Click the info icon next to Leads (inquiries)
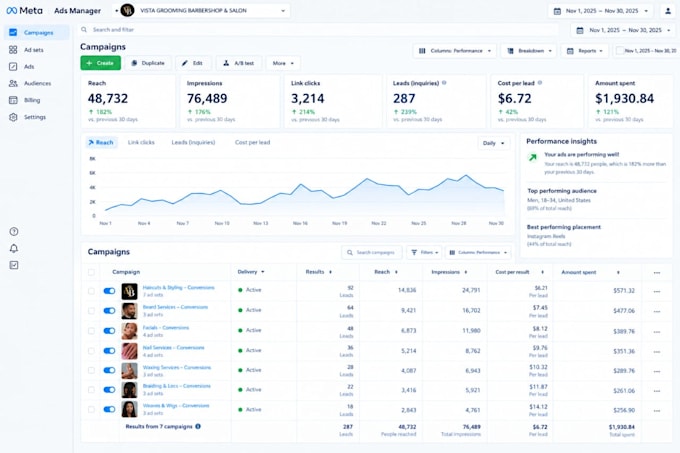The image size is (680, 453). click(x=444, y=83)
